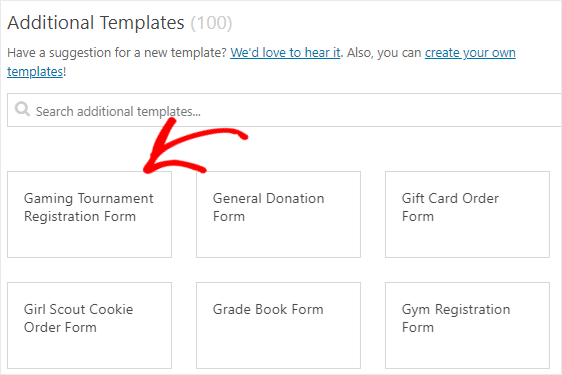Screen dimensions: 562x375
Task: Click the magnifying glass search icon
Action: 22,109
